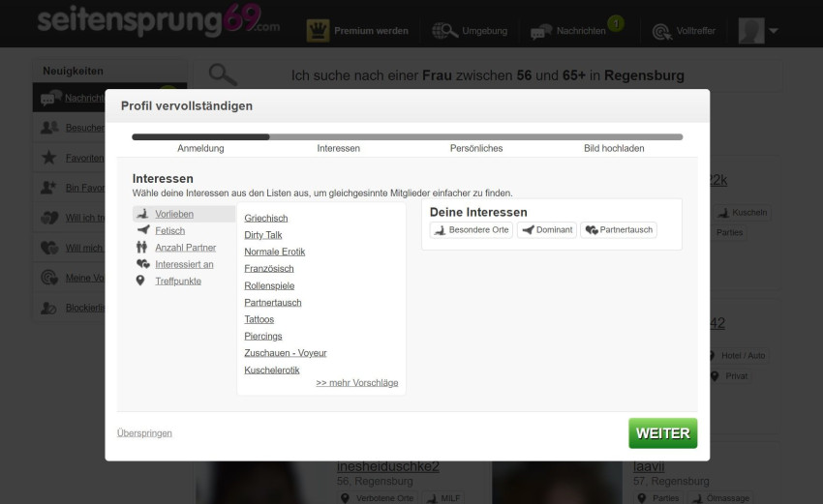
Task: Click the Besucher people icon in sidebar
Action: click(49, 128)
